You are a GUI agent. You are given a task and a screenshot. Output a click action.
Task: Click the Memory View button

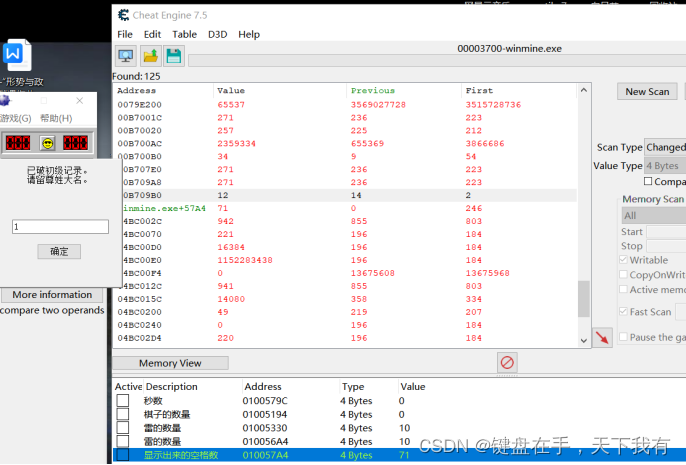pos(170,363)
